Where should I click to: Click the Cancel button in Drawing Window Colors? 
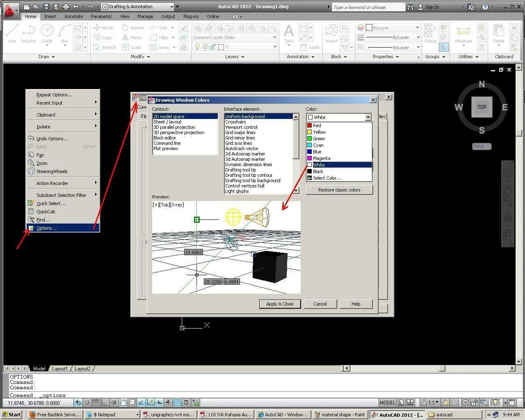coord(320,304)
